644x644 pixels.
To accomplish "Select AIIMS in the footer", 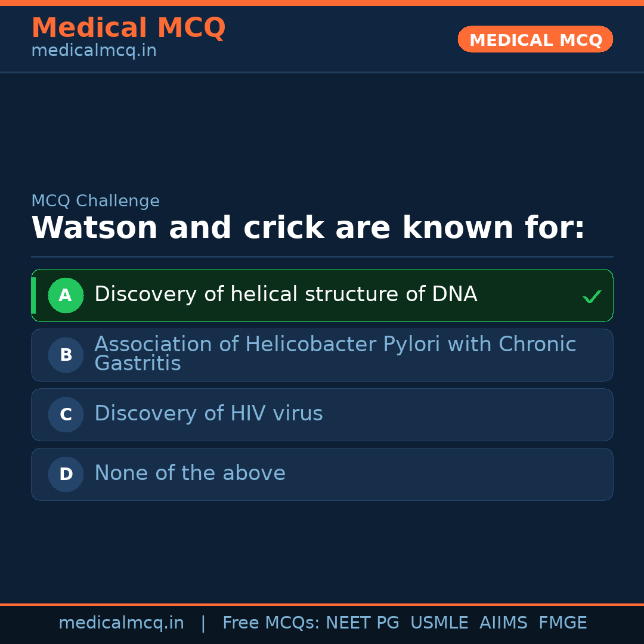I will pyautogui.click(x=503, y=623).
